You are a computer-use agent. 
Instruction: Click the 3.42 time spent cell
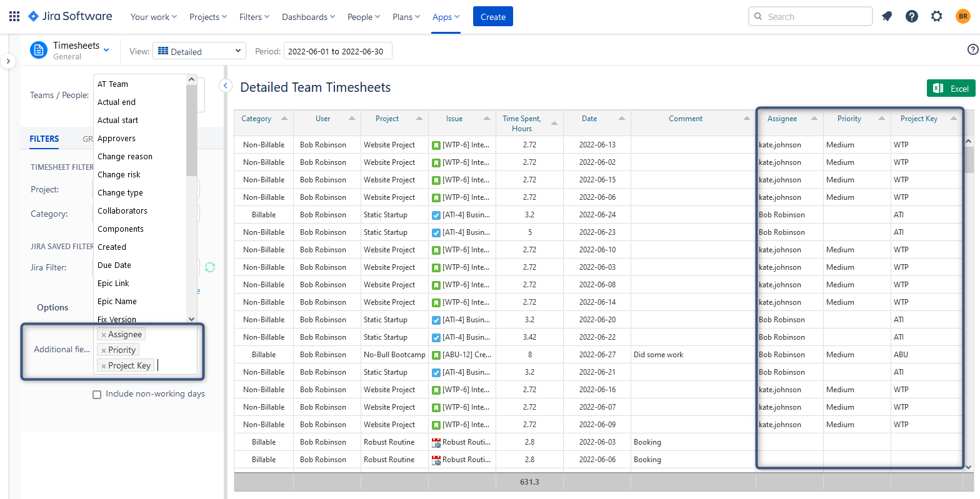pos(529,337)
